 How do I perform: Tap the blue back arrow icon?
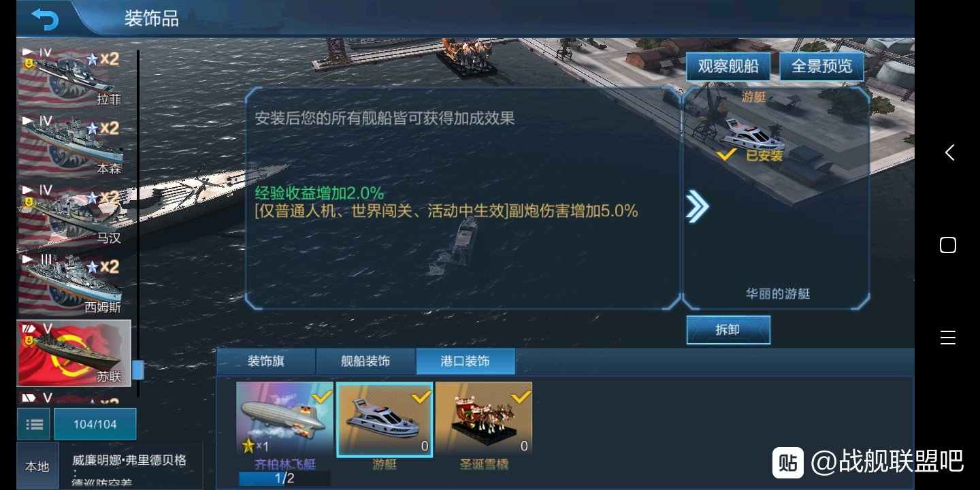point(45,19)
